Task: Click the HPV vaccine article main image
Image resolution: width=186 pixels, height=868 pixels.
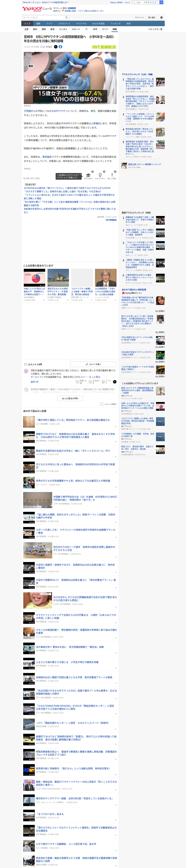Action: [70, 78]
